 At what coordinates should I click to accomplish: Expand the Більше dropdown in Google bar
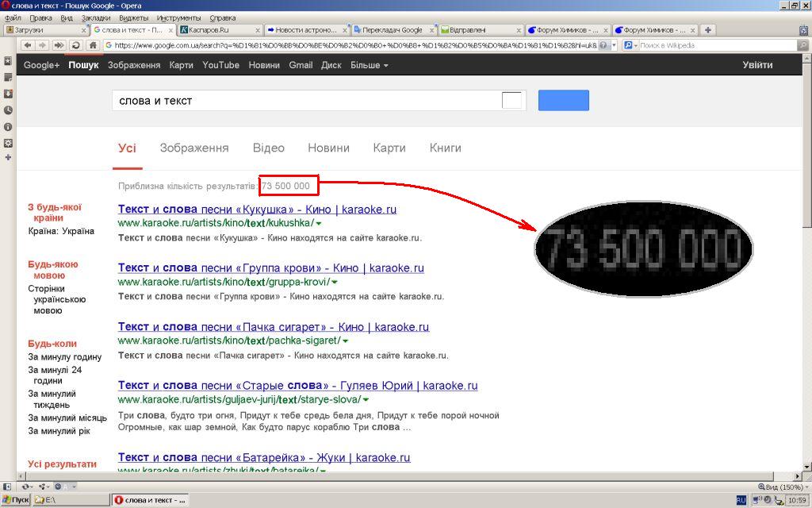point(370,65)
